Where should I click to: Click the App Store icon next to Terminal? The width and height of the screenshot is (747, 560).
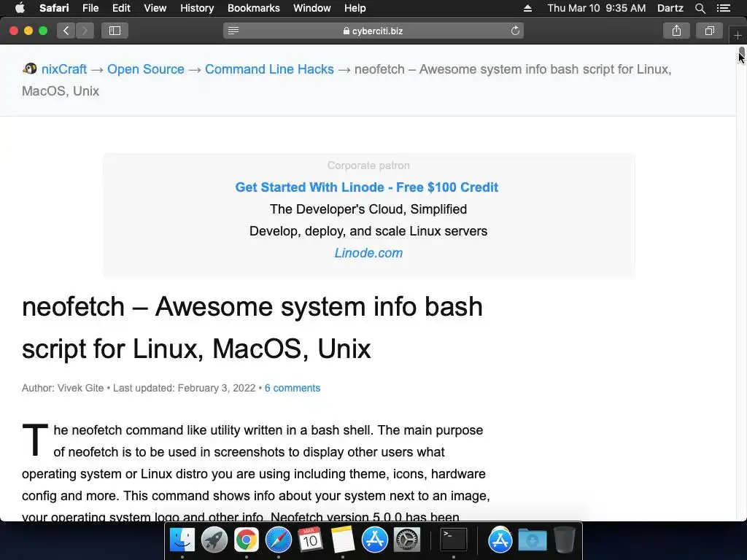[500, 540]
